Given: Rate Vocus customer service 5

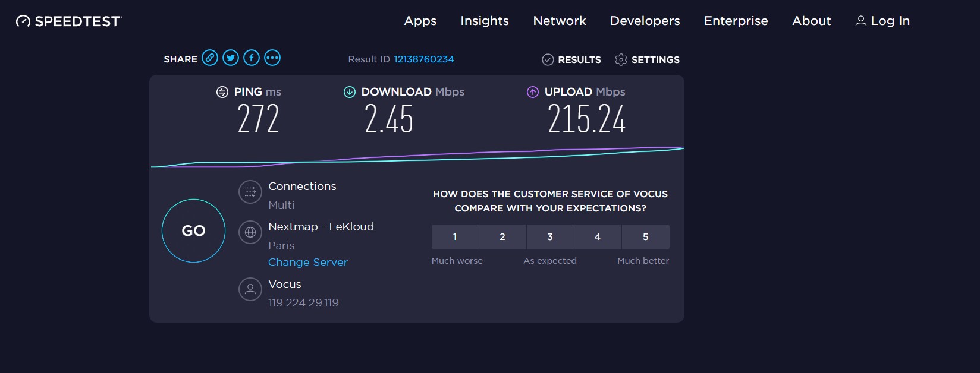Looking at the screenshot, I should tap(646, 237).
